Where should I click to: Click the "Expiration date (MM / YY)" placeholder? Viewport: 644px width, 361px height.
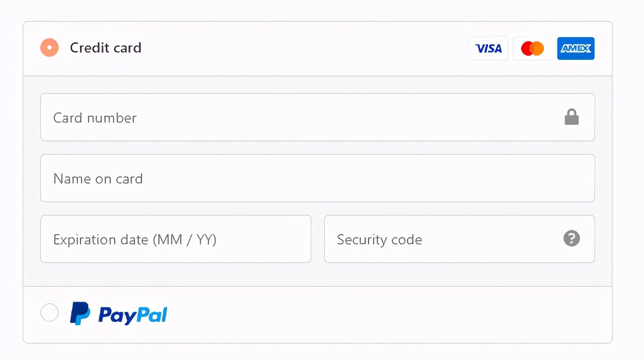135,240
